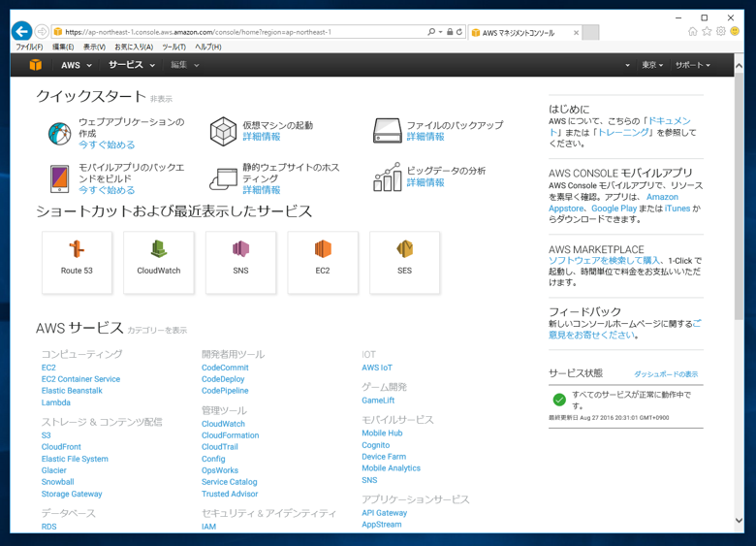Open the Trusted Advisor link
Viewport: 756px width, 546px height.
coord(230,494)
